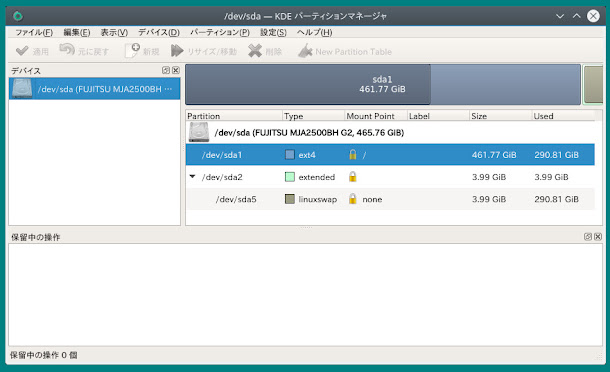Close the デバイス panel with its x icon
Viewport: 610px width, 372px height.
[176, 70]
